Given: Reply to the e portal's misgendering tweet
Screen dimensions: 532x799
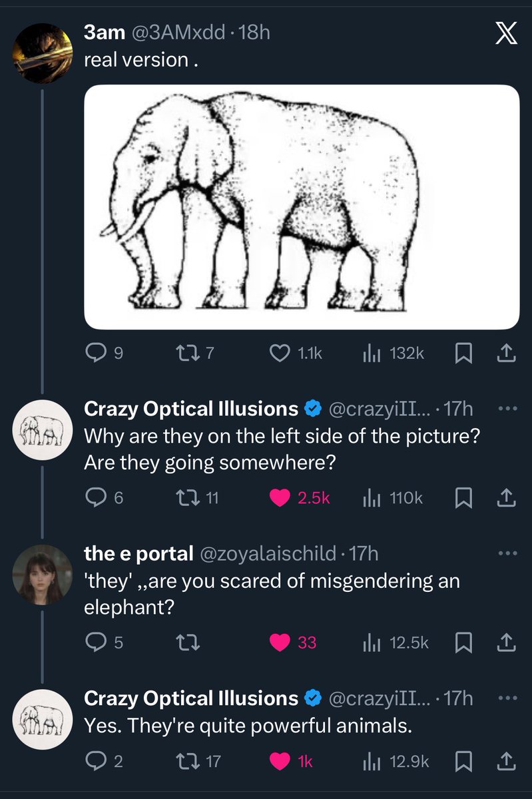Looking at the screenshot, I should click(97, 643).
